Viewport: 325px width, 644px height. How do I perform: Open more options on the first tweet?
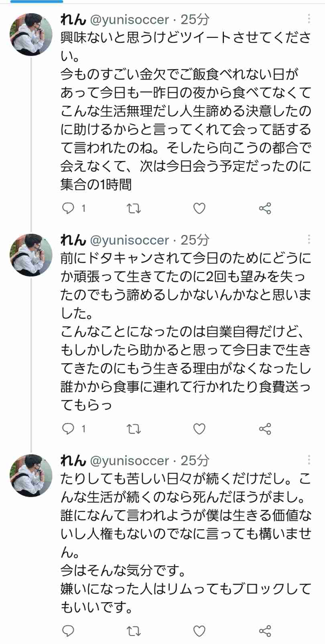(309, 19)
